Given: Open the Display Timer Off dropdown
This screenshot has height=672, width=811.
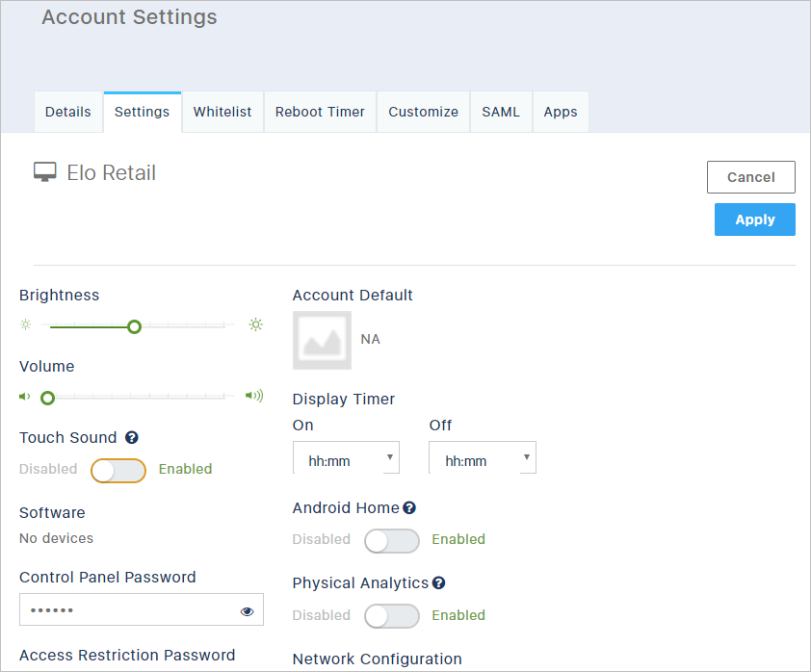Looking at the screenshot, I should coord(483,457).
